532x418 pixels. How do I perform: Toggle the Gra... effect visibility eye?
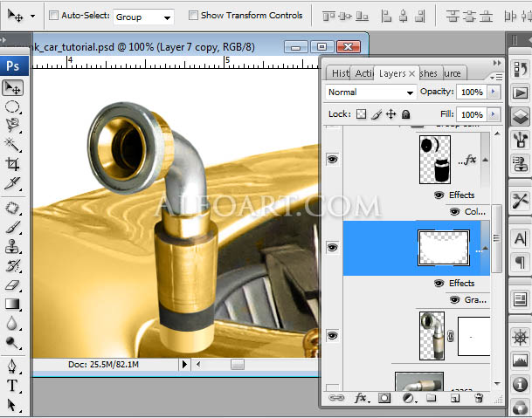click(454, 300)
